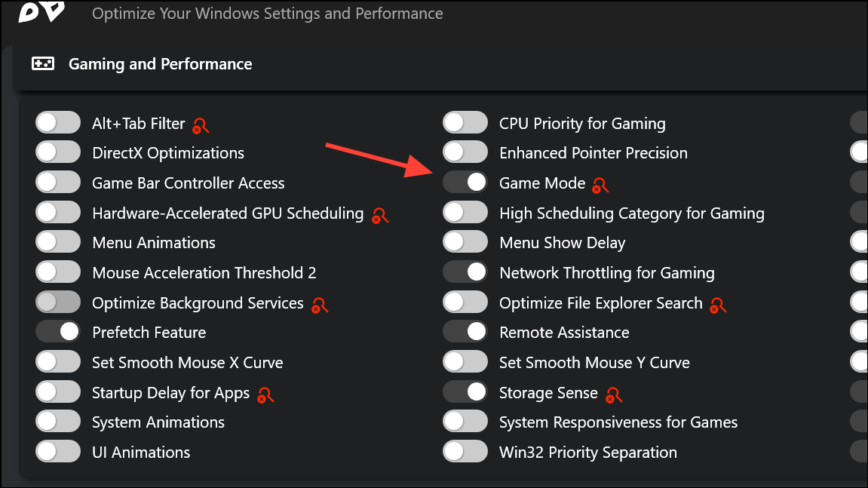Screen dimensions: 868x488
Task: Turn off the Remote Assistance toggle
Action: click(465, 332)
